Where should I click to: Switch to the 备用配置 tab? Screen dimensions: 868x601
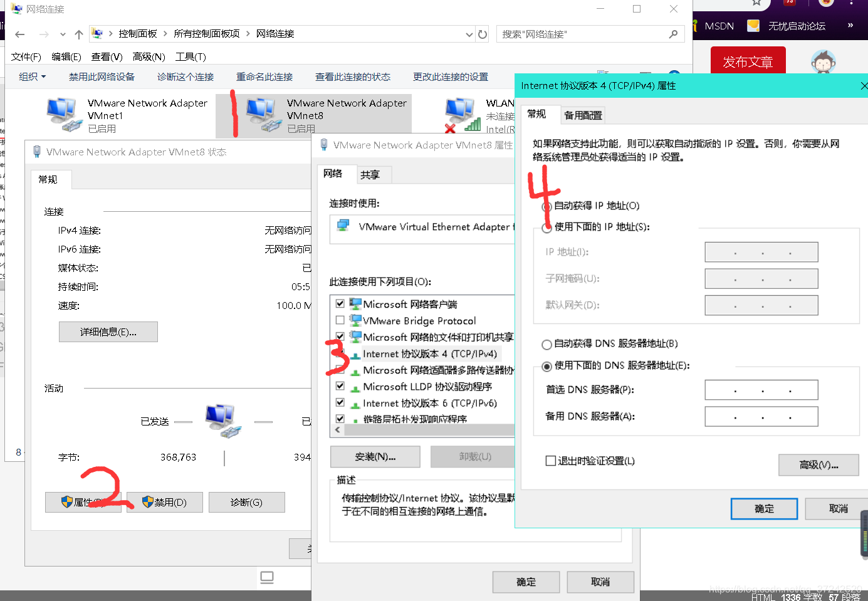click(x=583, y=115)
